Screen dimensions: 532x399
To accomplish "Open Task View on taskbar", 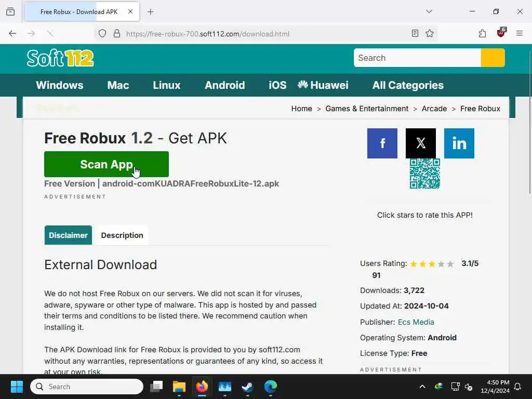I will pyautogui.click(x=156, y=387).
